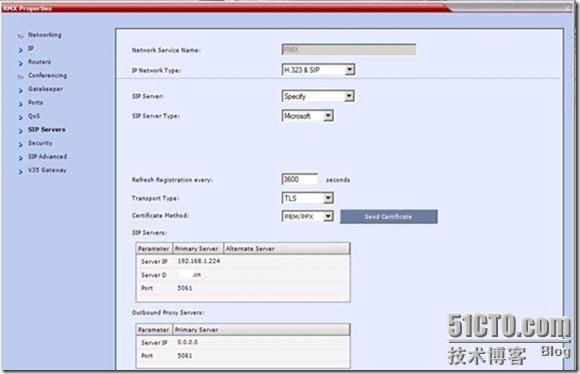Viewport: 580px width, 374px height.
Task: Go to SIP Advanced settings
Action: click(x=48, y=156)
